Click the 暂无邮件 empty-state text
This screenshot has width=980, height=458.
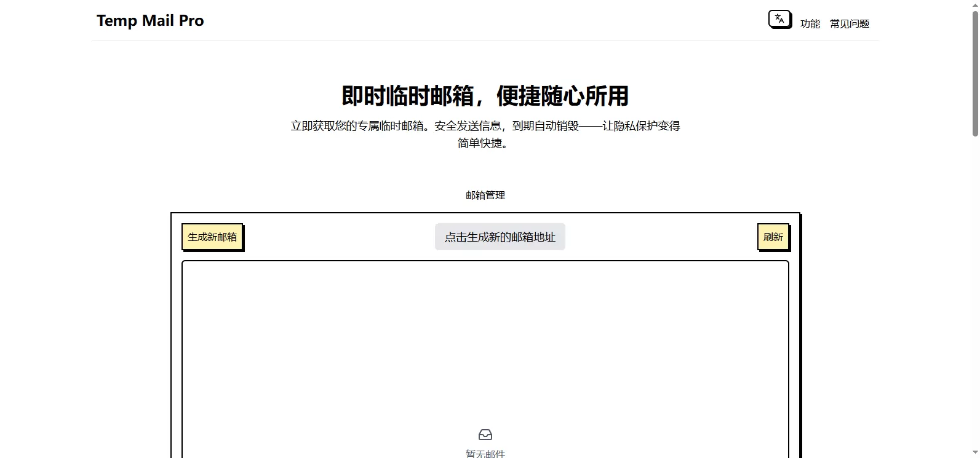click(x=485, y=454)
